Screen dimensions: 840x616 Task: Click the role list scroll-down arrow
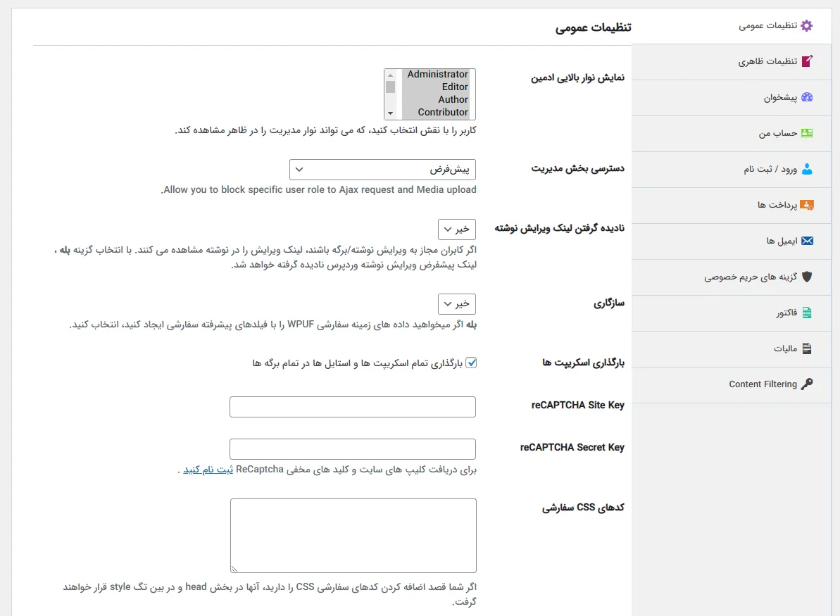391,113
